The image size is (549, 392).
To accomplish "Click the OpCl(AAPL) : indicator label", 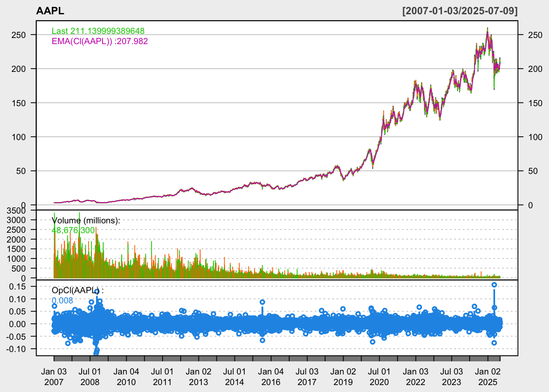I will tap(78, 290).
